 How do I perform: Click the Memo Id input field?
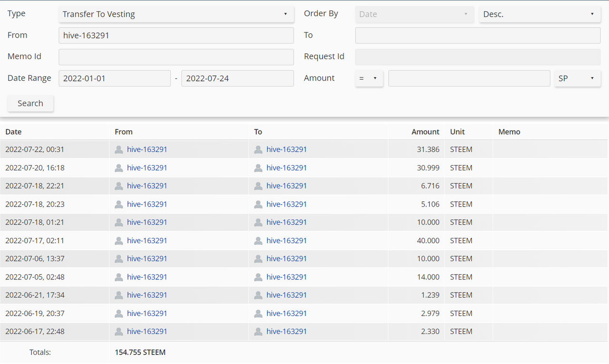(x=176, y=57)
